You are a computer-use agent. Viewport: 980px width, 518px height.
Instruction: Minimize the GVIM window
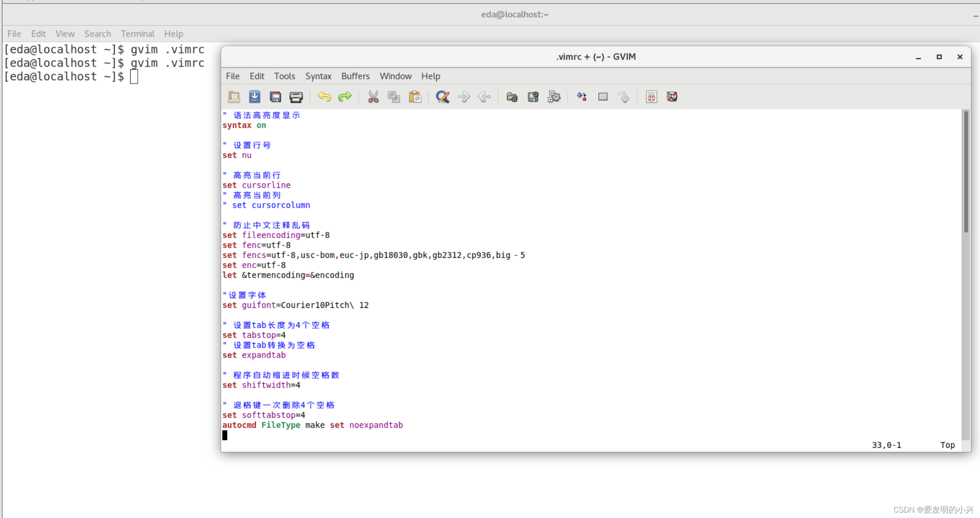tap(919, 57)
